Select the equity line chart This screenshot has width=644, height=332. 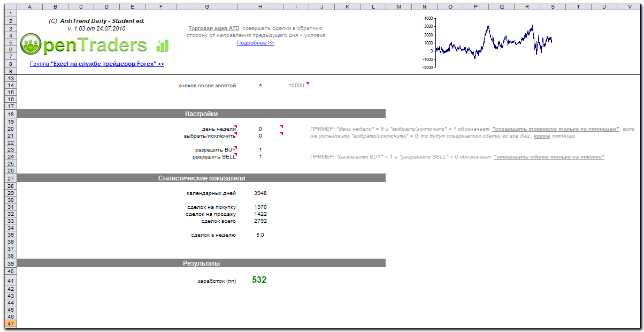[x=488, y=43]
